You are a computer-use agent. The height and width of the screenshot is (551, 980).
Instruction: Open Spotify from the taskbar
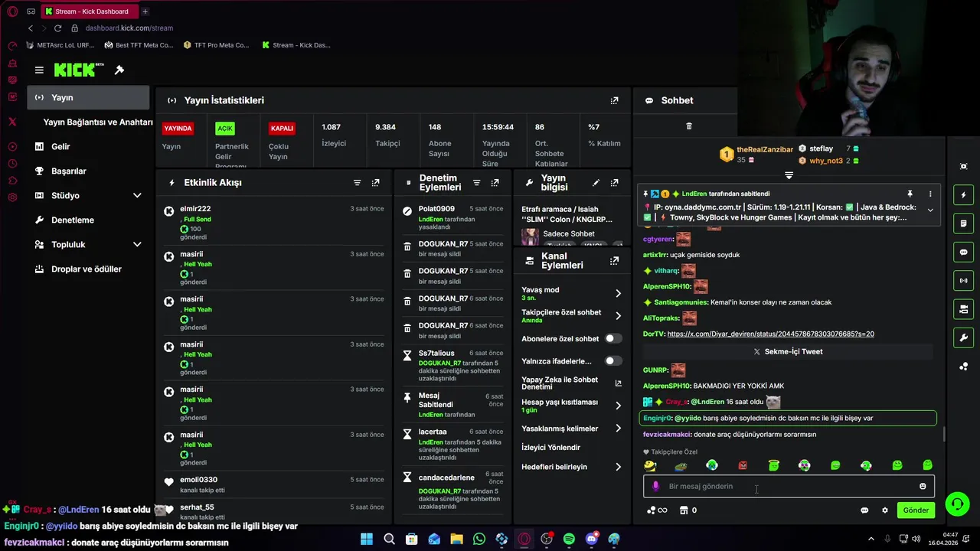(x=569, y=539)
